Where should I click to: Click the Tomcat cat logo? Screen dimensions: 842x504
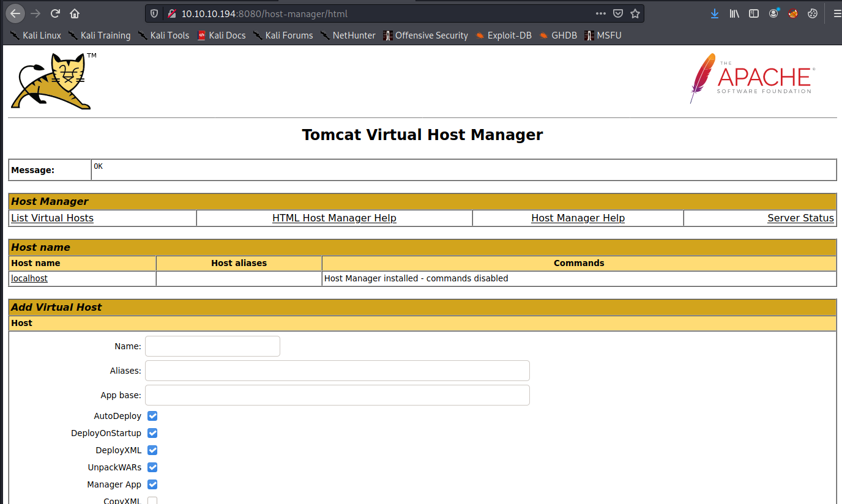pyautogui.click(x=53, y=81)
